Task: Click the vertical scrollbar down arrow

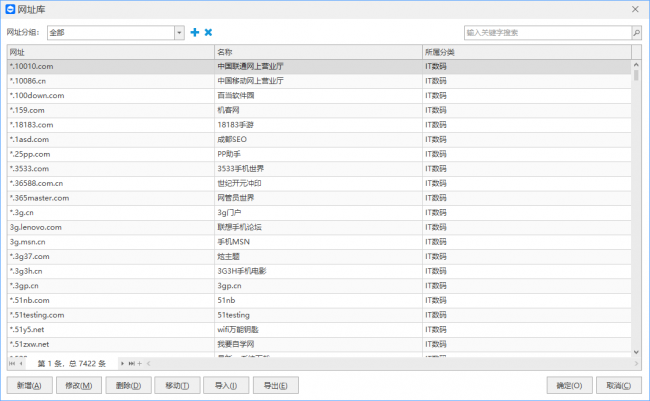Action: tap(636, 352)
